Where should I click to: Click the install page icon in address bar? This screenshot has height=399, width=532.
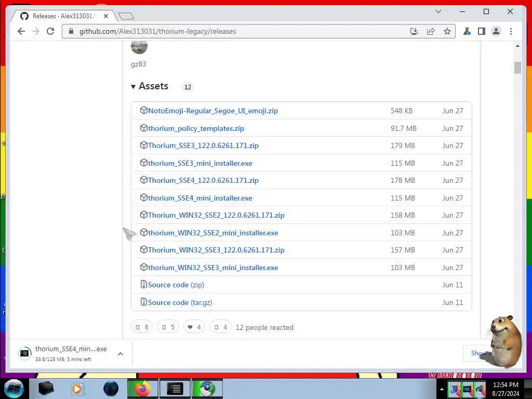414,32
